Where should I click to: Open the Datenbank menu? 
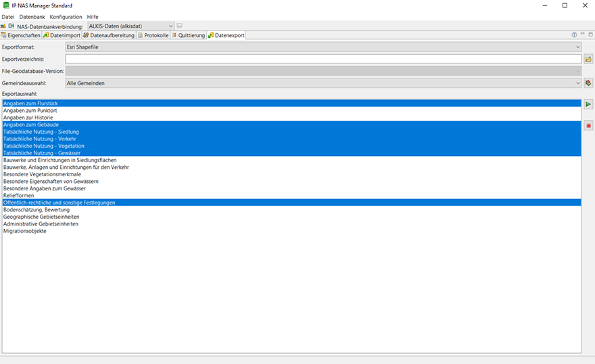point(32,16)
